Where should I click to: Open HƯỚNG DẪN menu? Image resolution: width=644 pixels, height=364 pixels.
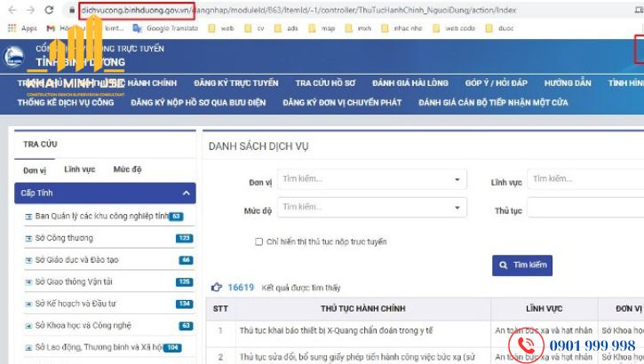click(x=568, y=83)
